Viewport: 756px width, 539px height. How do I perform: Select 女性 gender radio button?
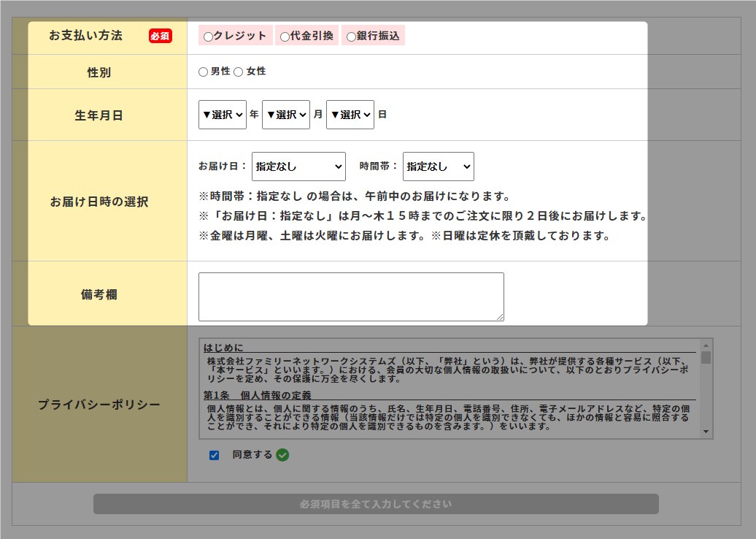pos(238,72)
